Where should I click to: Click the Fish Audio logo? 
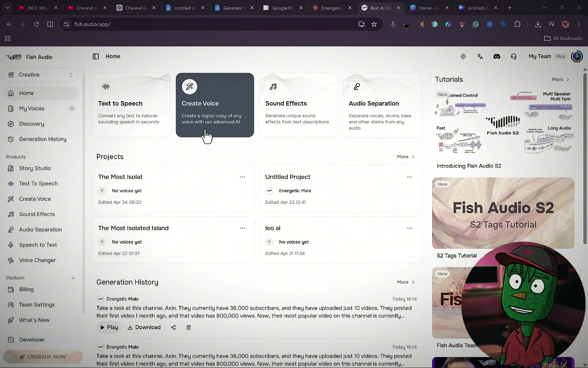click(x=29, y=57)
